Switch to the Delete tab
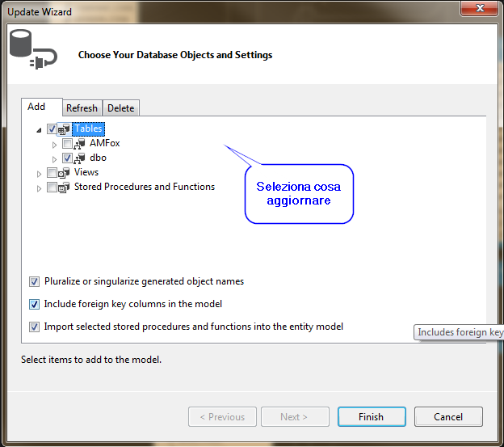Viewport: 504px width, 447px height. (x=121, y=108)
